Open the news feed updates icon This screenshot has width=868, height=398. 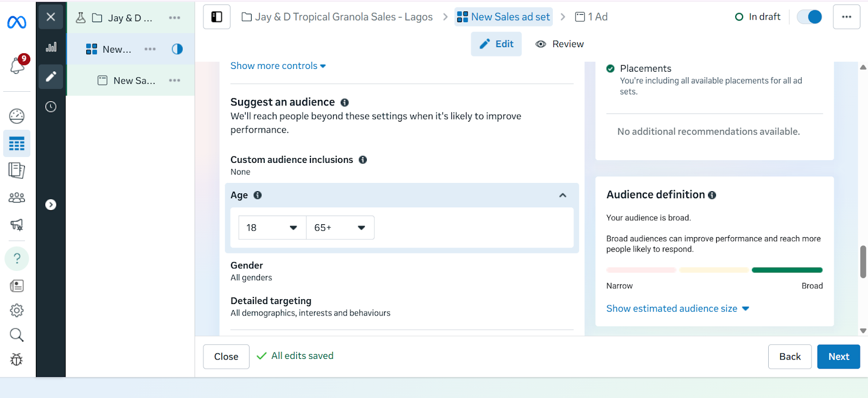coord(17,286)
